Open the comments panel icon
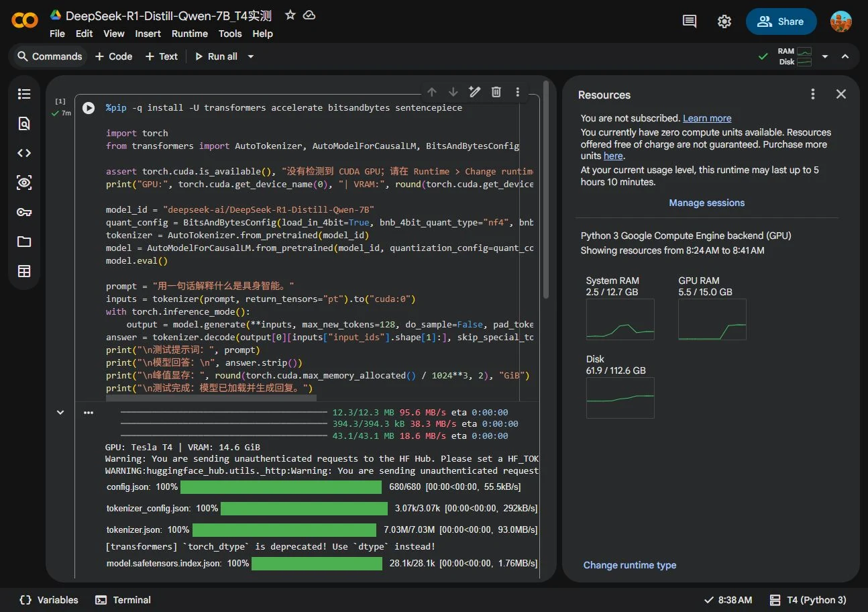The height and width of the screenshot is (612, 868). click(690, 21)
